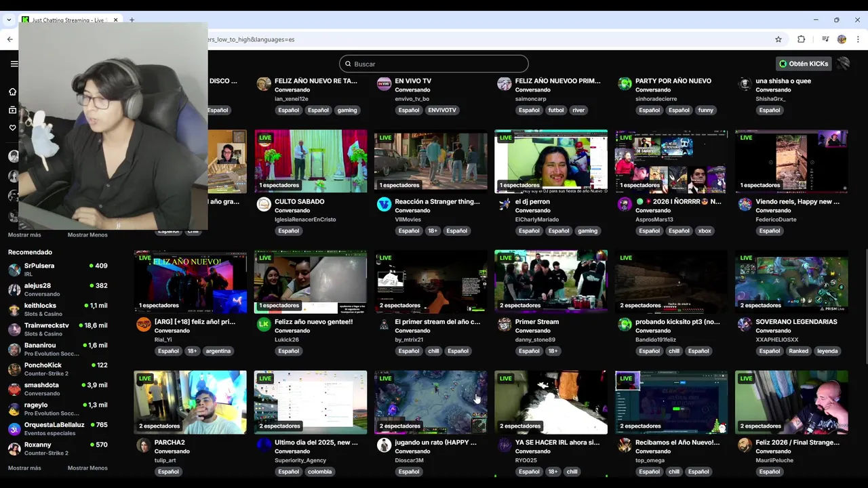Screen dimensions: 868x488
Task: Click ShishaGrx_ channel avatar
Action: tap(745, 84)
